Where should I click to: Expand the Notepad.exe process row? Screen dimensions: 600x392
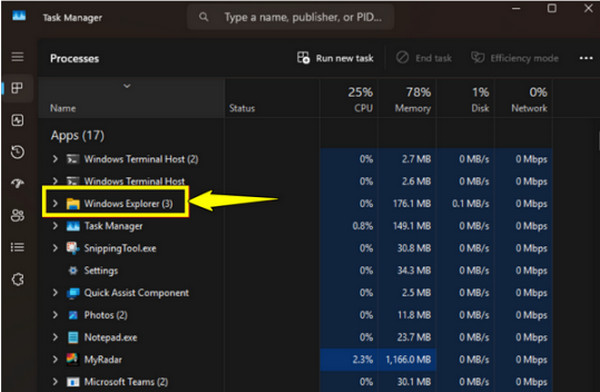pos(55,337)
